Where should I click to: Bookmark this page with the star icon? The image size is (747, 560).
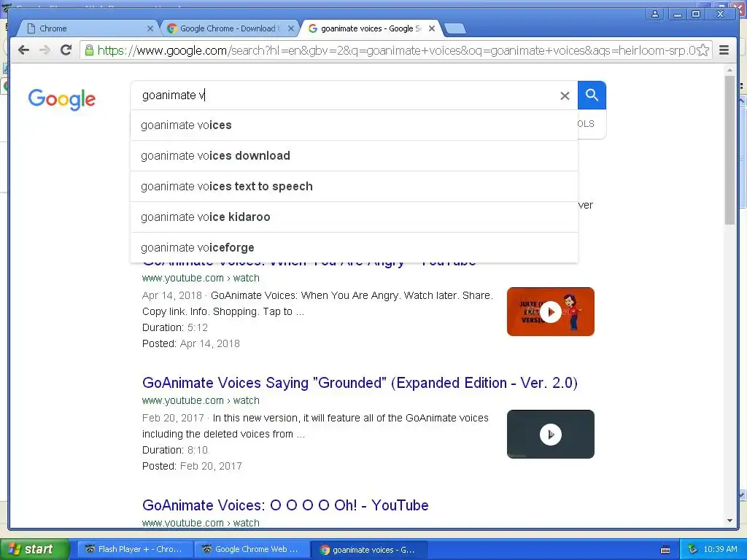pyautogui.click(x=703, y=50)
